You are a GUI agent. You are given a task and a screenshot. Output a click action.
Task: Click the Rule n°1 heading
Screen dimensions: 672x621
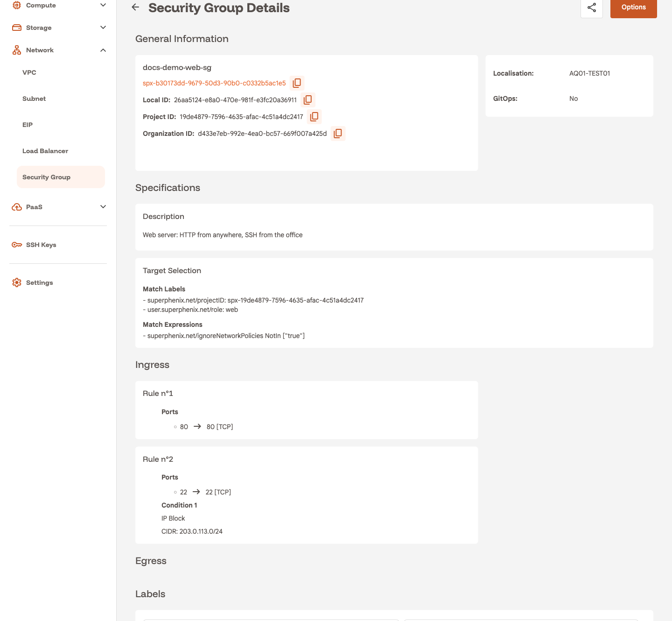coord(158,393)
